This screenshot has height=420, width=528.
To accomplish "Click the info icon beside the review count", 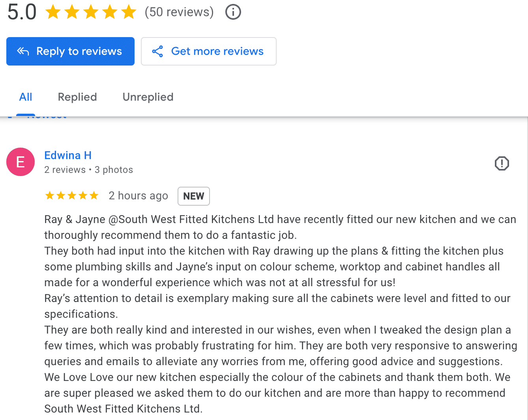I will click(x=233, y=12).
